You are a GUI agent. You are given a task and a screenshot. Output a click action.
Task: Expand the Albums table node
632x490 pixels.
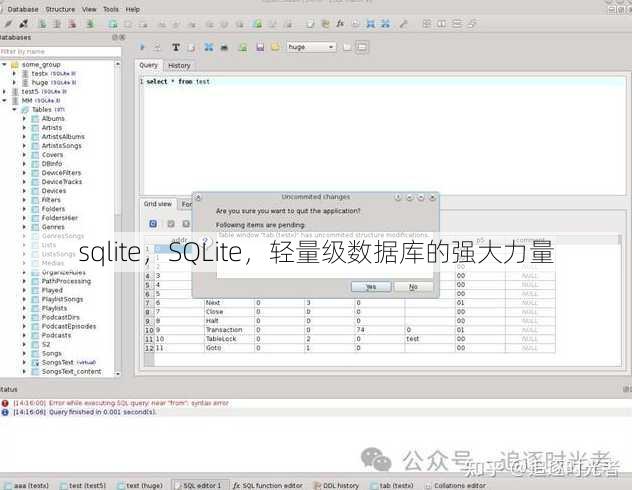(24, 118)
